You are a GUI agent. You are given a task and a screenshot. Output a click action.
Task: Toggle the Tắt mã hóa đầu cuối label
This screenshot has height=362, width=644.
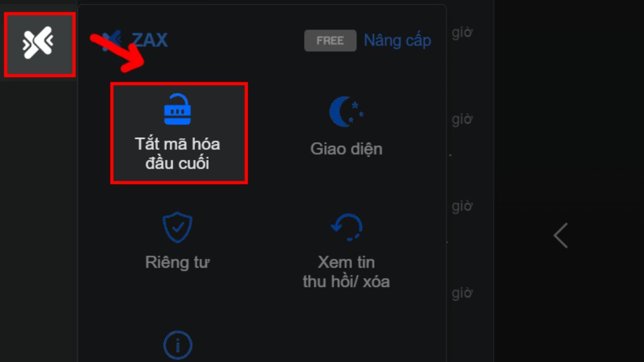(x=177, y=154)
